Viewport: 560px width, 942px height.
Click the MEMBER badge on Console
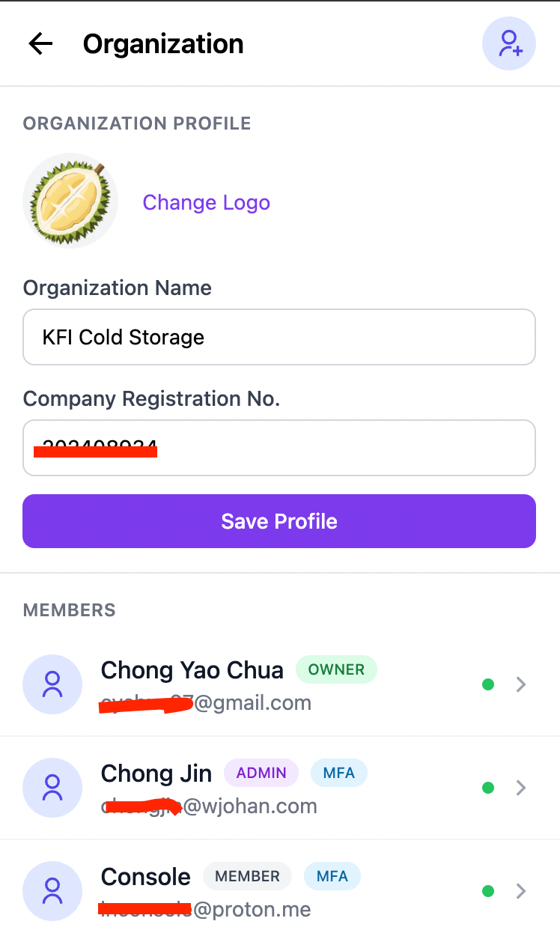[x=247, y=876]
